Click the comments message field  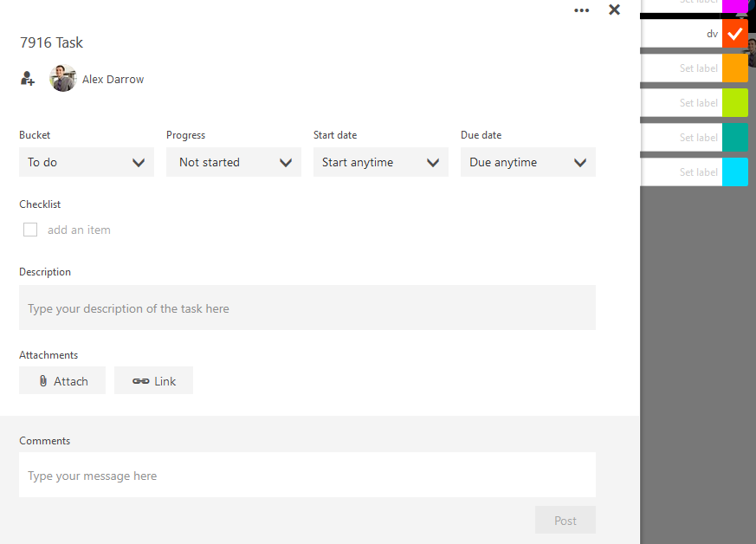tap(307, 475)
